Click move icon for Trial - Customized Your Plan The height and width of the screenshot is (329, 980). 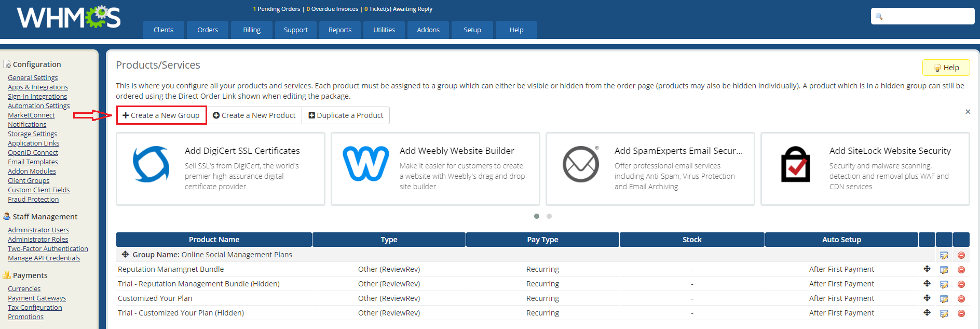[927, 312]
